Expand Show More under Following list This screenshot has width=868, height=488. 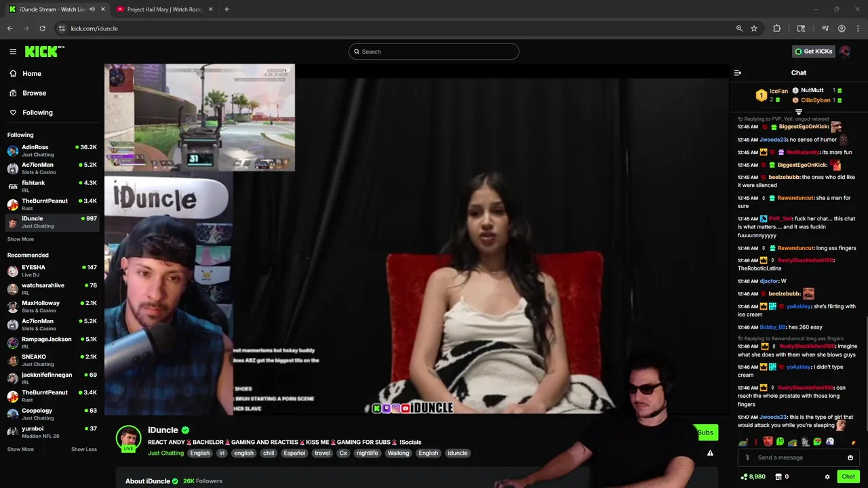pyautogui.click(x=20, y=239)
